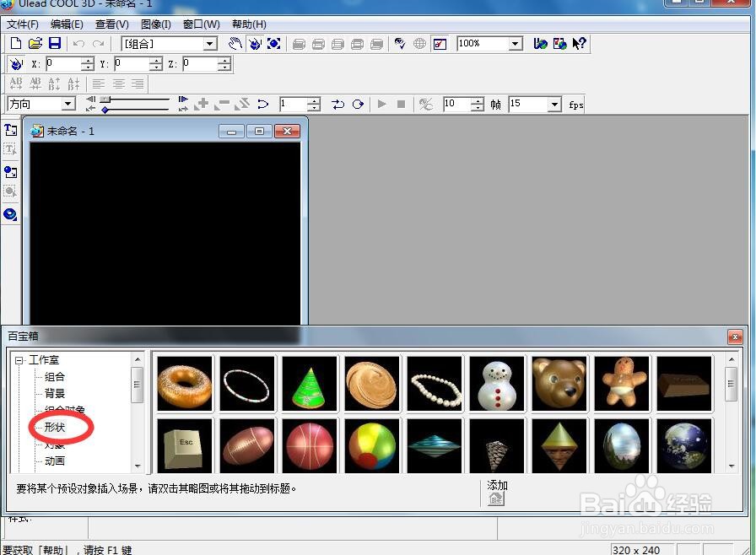Click the key frame marker on the timeline
756x555 pixels.
[x=105, y=110]
